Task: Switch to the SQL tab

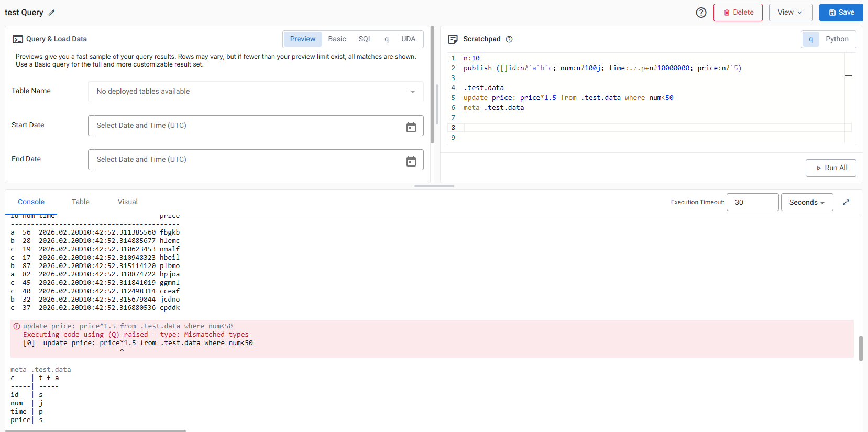Action: [365, 39]
